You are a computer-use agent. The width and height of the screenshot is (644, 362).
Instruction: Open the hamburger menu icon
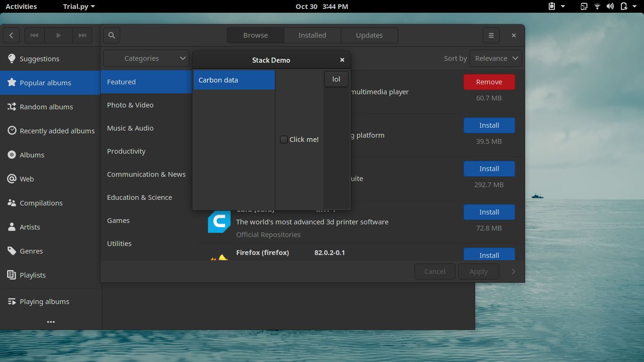tap(491, 35)
